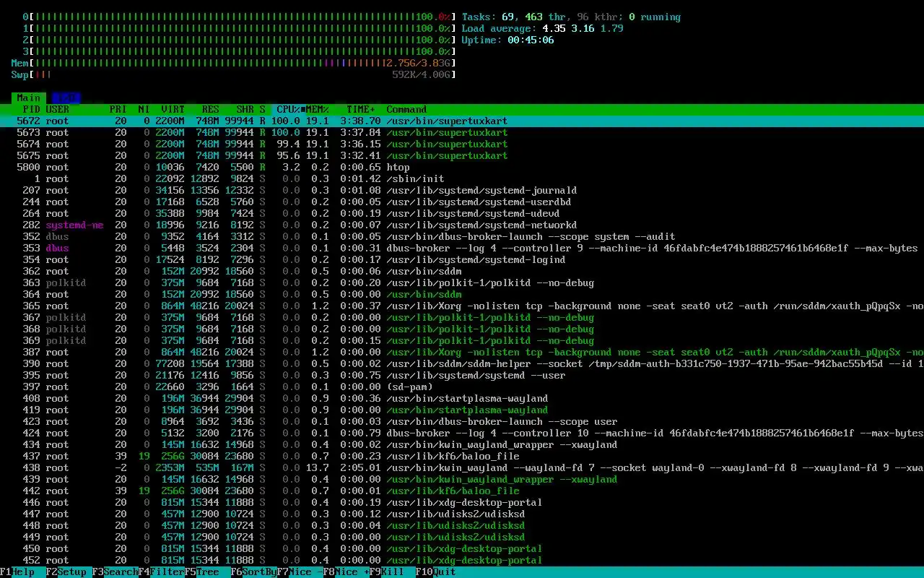Viewport: 924px width, 578px height.
Task: Click the CPU 0 usage meter bar
Action: tap(240, 17)
